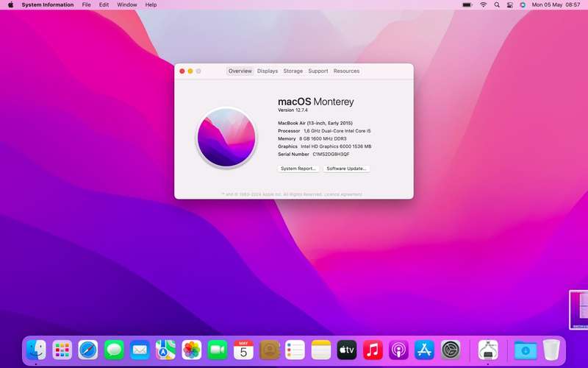Screen dimensions: 588x368
Task: Open the Resources tab
Action: [x=346, y=71]
